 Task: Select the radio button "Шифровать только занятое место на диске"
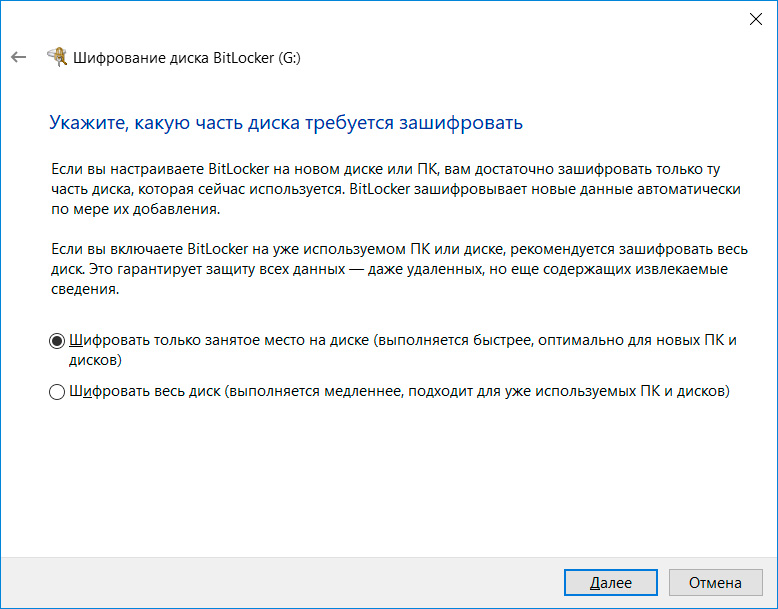(x=57, y=341)
